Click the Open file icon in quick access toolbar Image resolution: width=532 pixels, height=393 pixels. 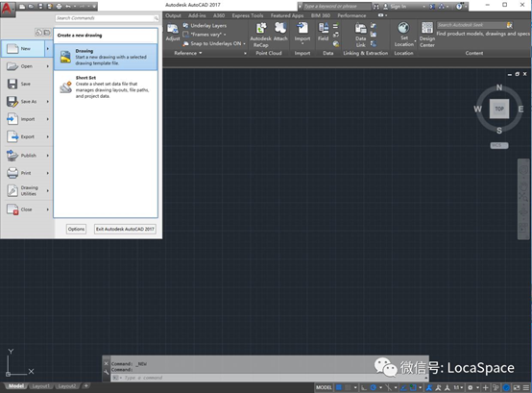[32, 7]
